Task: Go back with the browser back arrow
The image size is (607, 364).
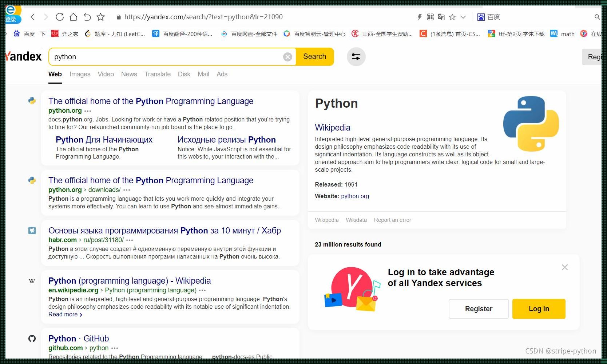Action: click(33, 17)
